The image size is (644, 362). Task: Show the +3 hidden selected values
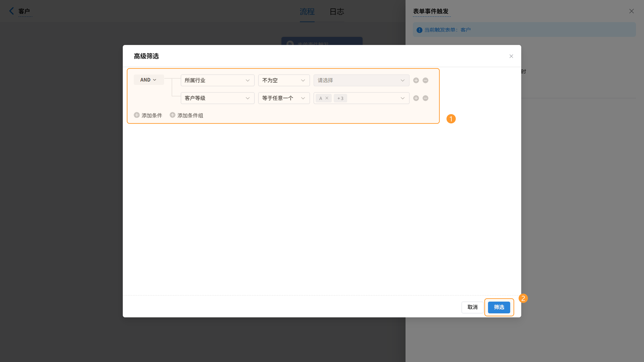tap(340, 98)
